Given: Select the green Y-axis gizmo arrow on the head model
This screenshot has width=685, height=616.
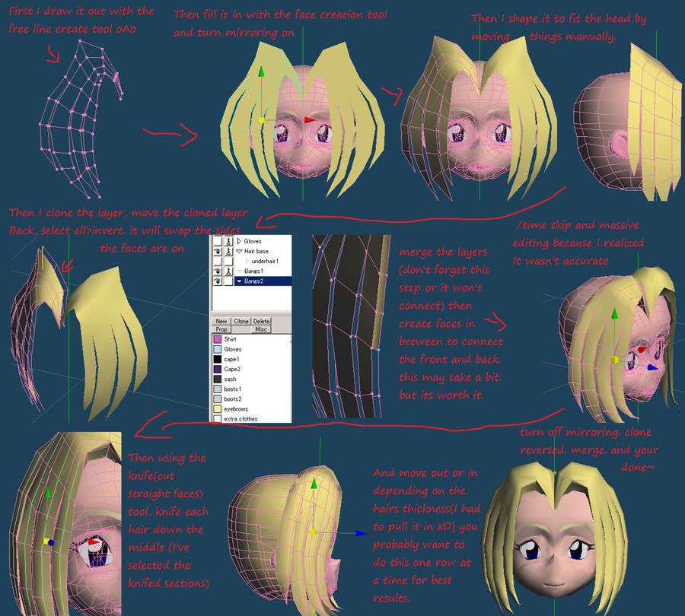Looking at the screenshot, I should point(263,72).
